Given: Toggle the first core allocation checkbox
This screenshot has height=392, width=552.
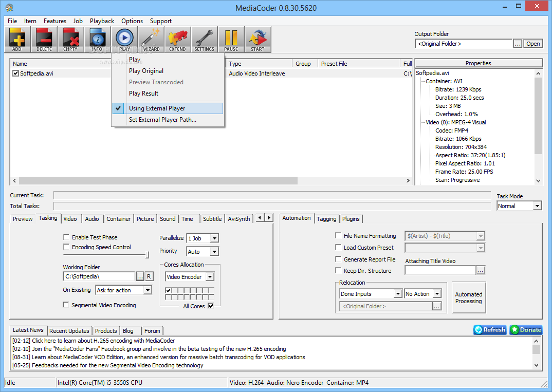Looking at the screenshot, I should tap(168, 290).
